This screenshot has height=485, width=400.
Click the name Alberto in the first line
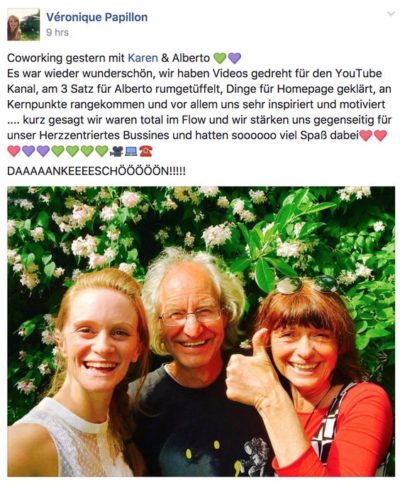pyautogui.click(x=191, y=58)
